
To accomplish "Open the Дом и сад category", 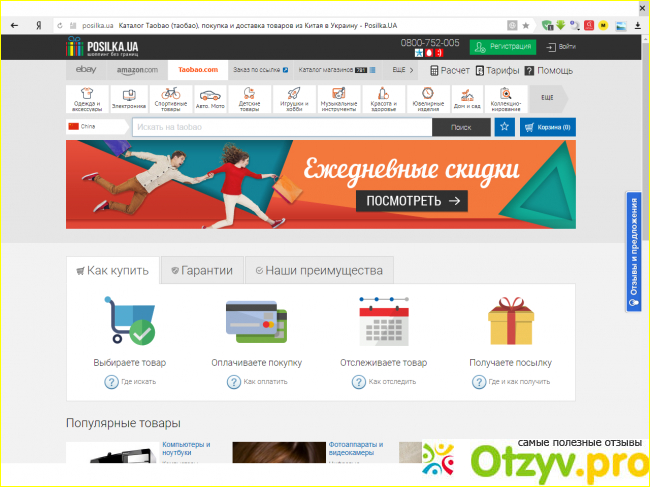I will (x=465, y=98).
